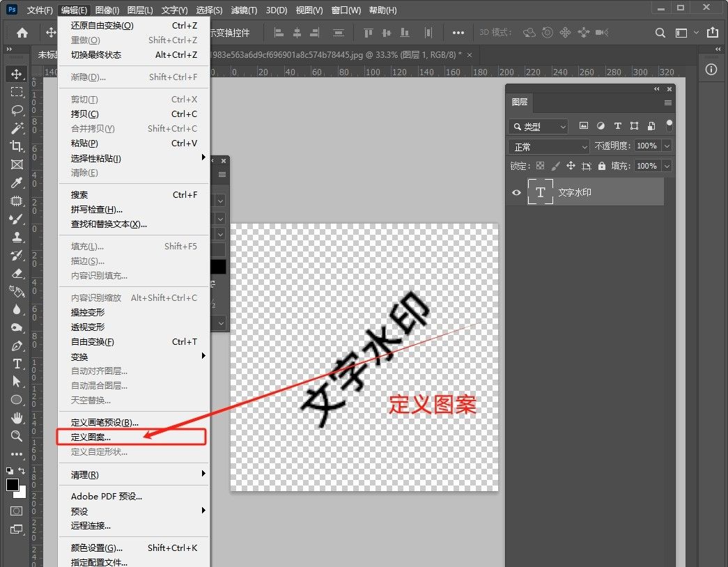This screenshot has width=728, height=567.
Task: Select the Crop tool
Action: pos(17,146)
